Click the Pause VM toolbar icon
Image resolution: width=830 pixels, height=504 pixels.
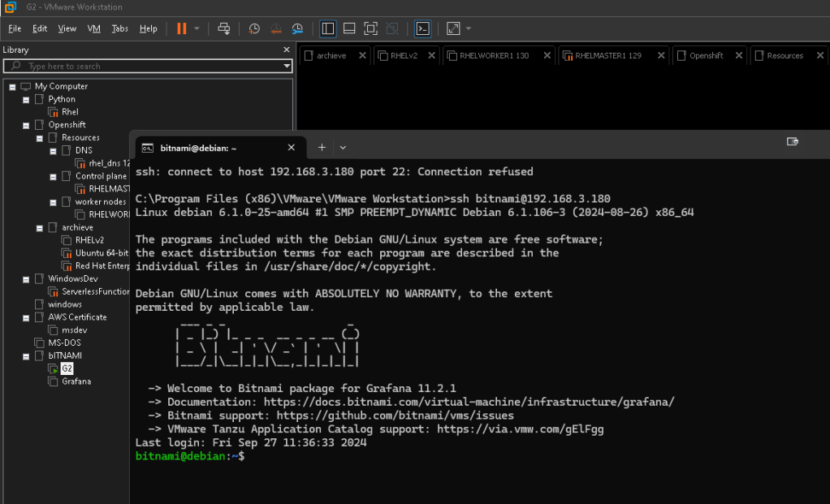point(182,28)
